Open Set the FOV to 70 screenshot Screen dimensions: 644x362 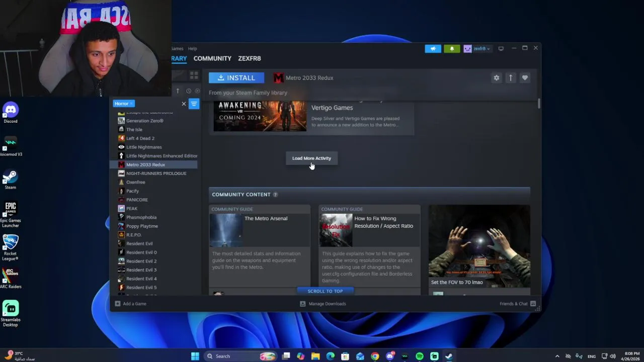coord(479,246)
